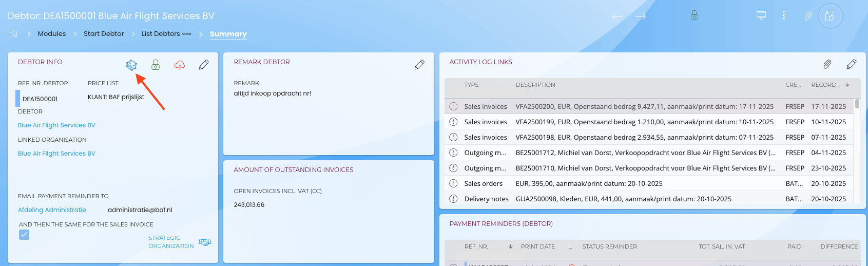Viewport: 868px width, 266px height.
Task: Open info for VFA2500199 sales invoice row
Action: click(x=453, y=122)
